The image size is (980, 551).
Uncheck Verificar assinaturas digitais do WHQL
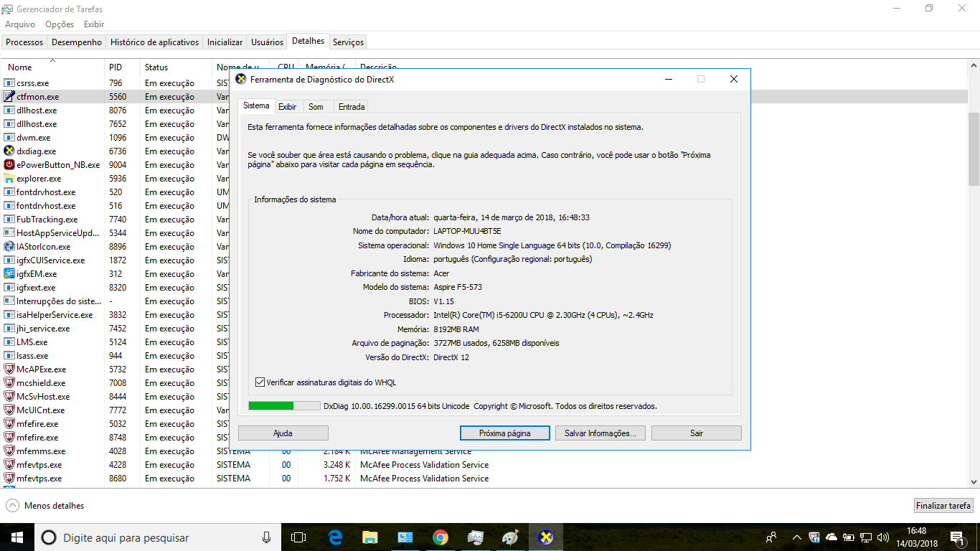260,382
